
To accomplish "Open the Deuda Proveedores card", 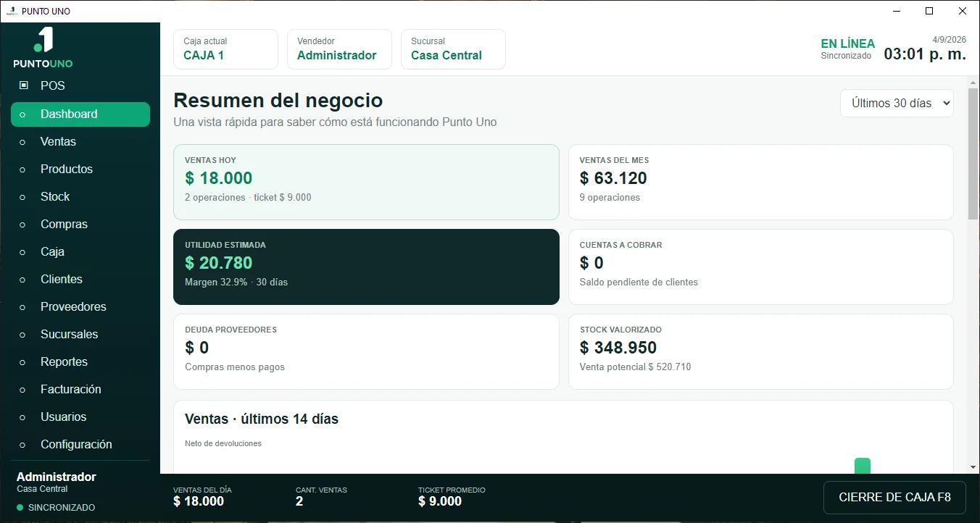I will [x=366, y=352].
